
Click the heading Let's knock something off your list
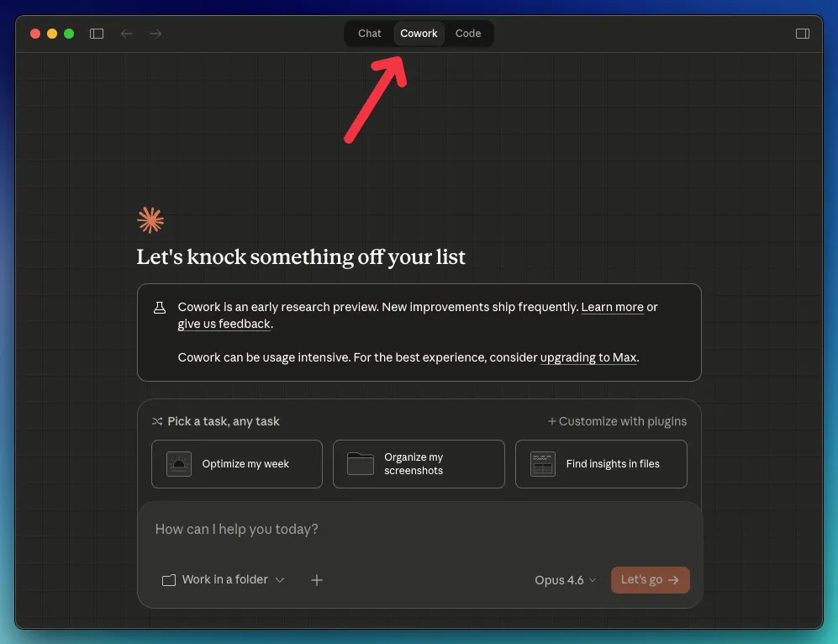[301, 257]
